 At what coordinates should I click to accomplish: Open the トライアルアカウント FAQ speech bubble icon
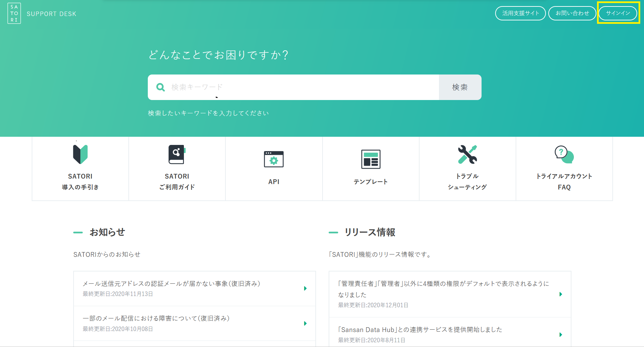tap(564, 154)
